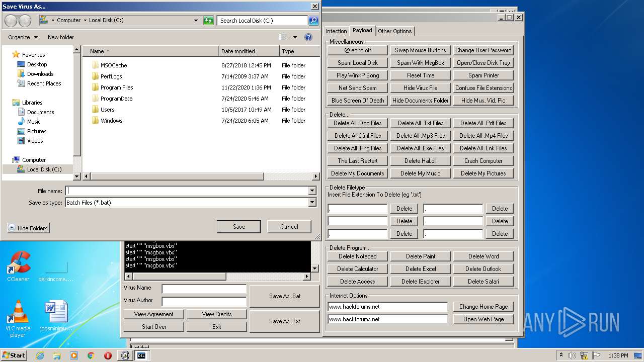
Task: Switch to the Payload tab
Action: [362, 31]
